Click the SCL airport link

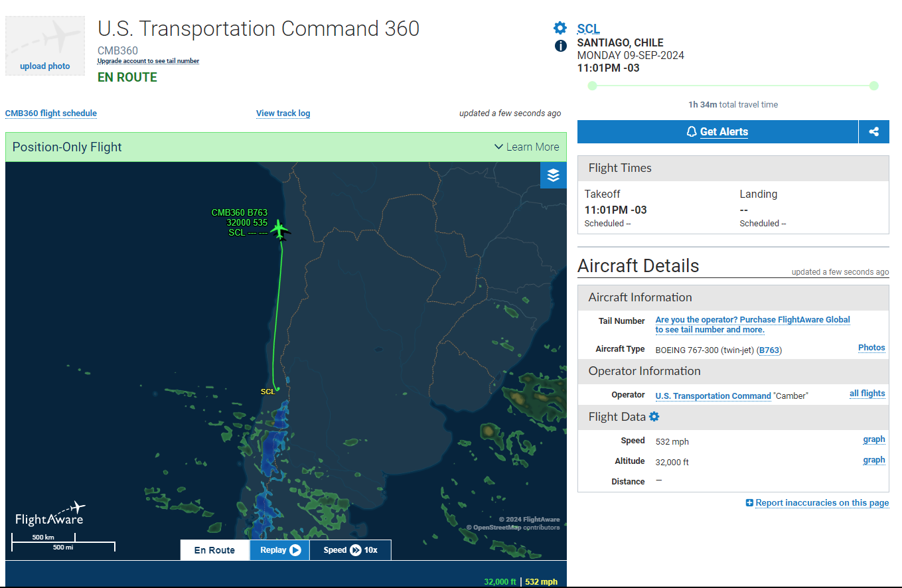588,29
